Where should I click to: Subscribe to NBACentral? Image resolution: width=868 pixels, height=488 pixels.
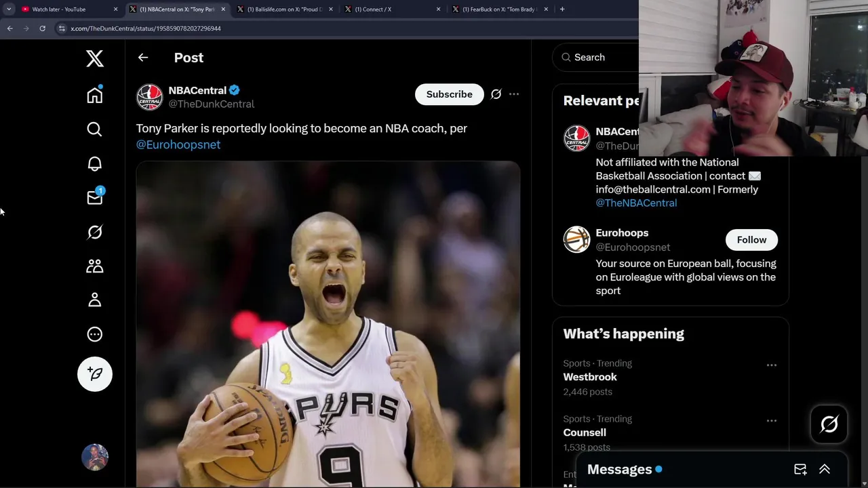pyautogui.click(x=449, y=94)
